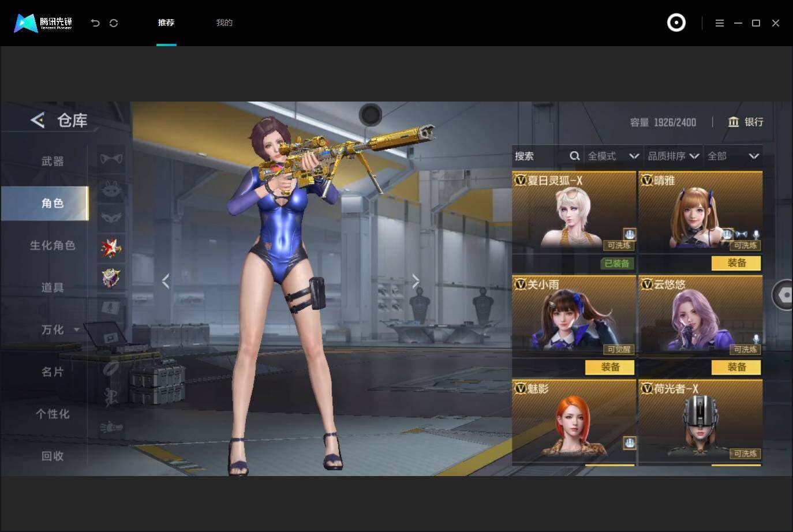Viewport: 793px width, 532px height.
Task: Open the 品质排序 sort dropdown
Action: [674, 156]
